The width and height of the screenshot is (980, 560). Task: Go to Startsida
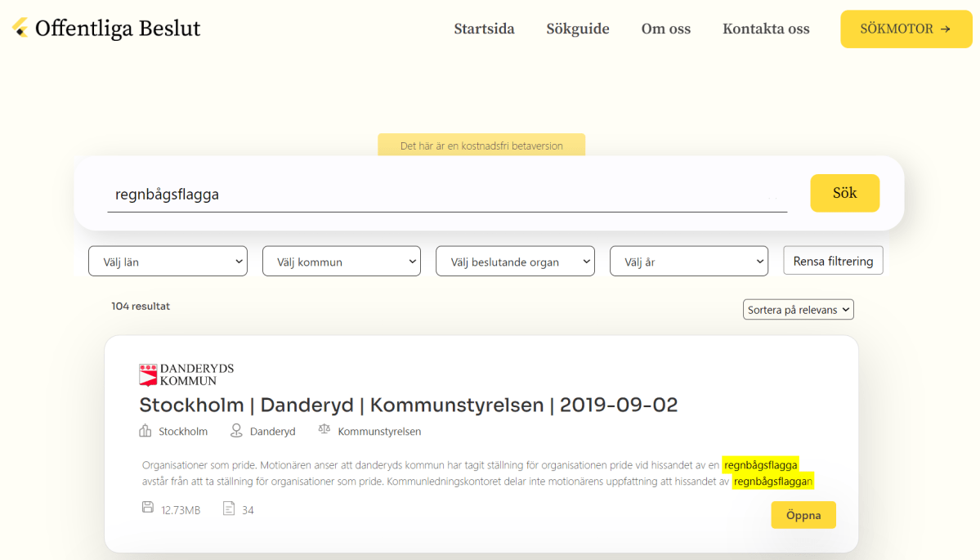484,29
